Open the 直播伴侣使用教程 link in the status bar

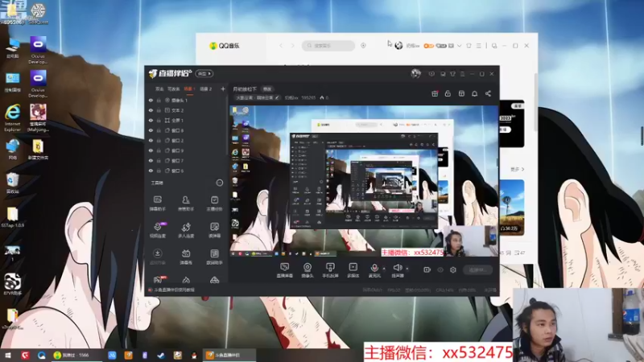coord(174,290)
